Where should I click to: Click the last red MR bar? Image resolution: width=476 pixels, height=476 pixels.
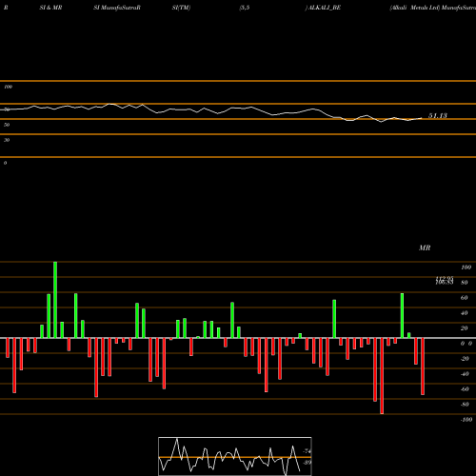[423, 367]
